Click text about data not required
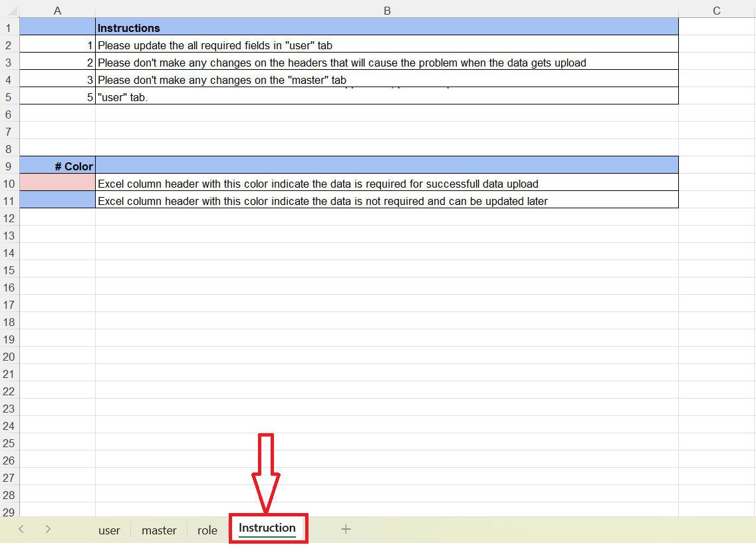The height and width of the screenshot is (549, 756). [x=323, y=201]
